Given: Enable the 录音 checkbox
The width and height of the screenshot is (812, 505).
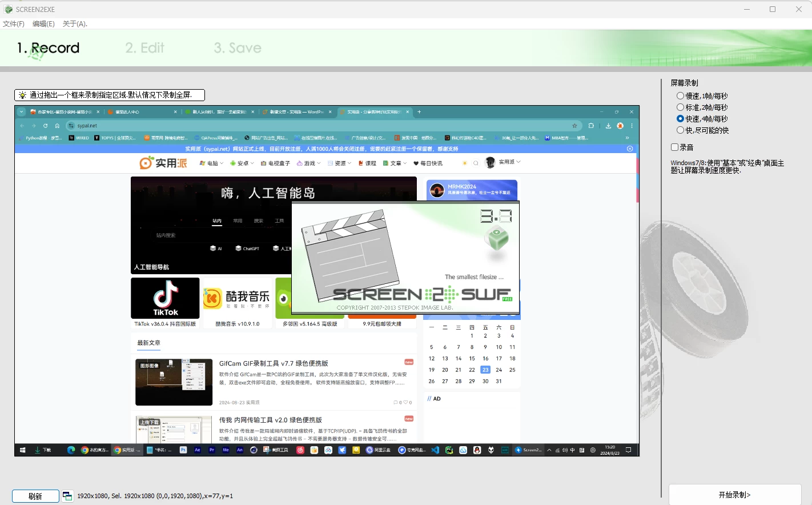Looking at the screenshot, I should tap(674, 147).
